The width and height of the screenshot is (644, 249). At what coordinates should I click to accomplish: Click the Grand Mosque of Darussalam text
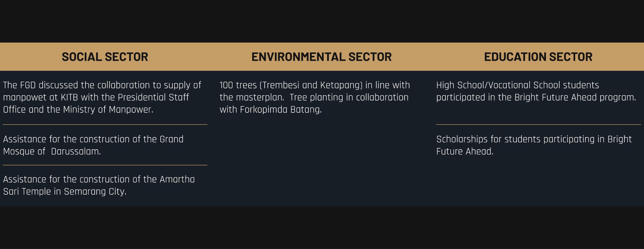(x=93, y=145)
